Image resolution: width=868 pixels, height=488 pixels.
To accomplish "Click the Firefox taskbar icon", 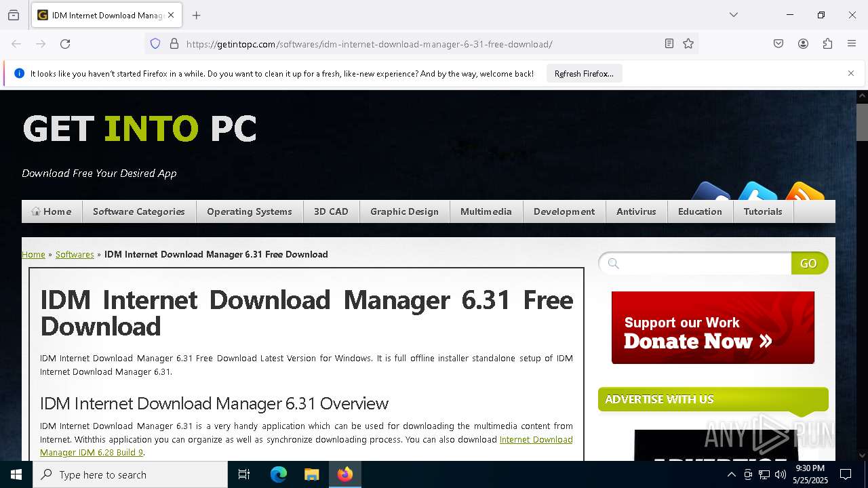I will pos(345,474).
